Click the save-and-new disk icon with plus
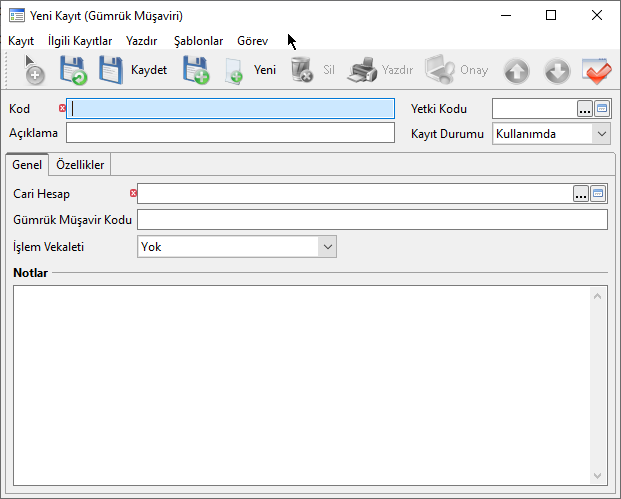Image resolution: width=621 pixels, height=499 pixels. 195,70
